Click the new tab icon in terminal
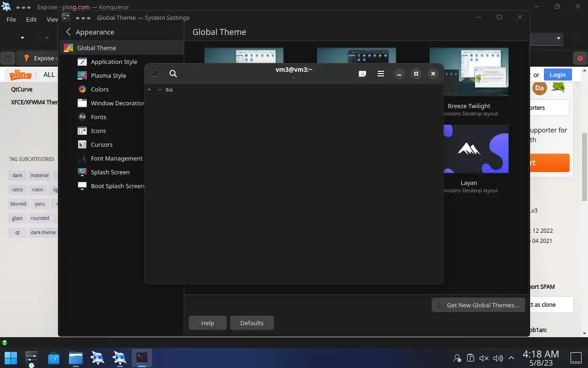588x368 pixels. pyautogui.click(x=155, y=74)
